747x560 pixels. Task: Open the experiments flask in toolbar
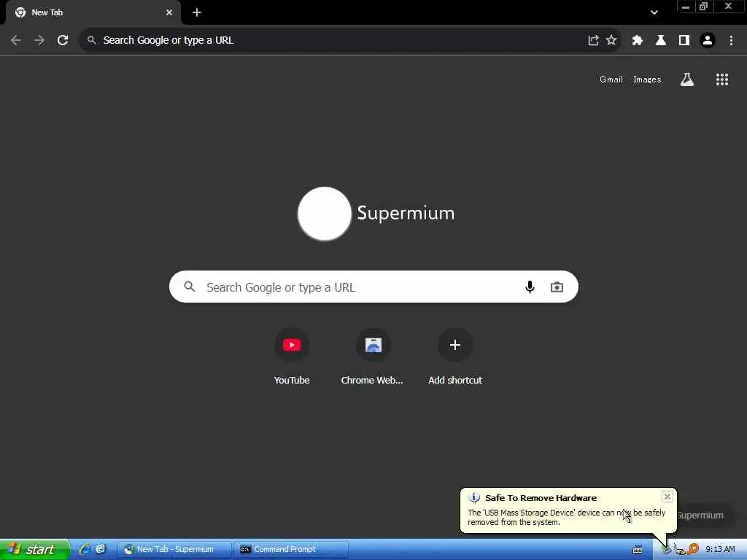[660, 40]
